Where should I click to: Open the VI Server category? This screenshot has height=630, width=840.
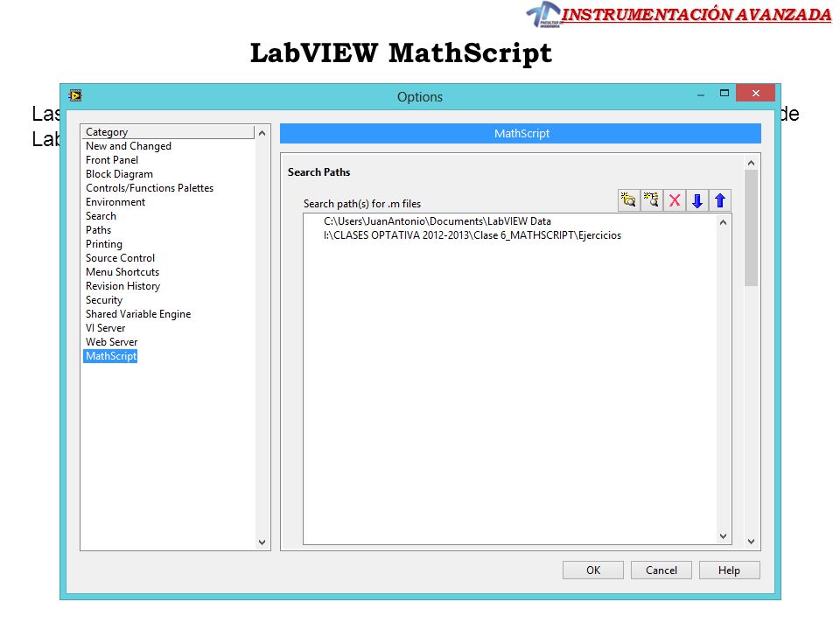[x=106, y=327]
